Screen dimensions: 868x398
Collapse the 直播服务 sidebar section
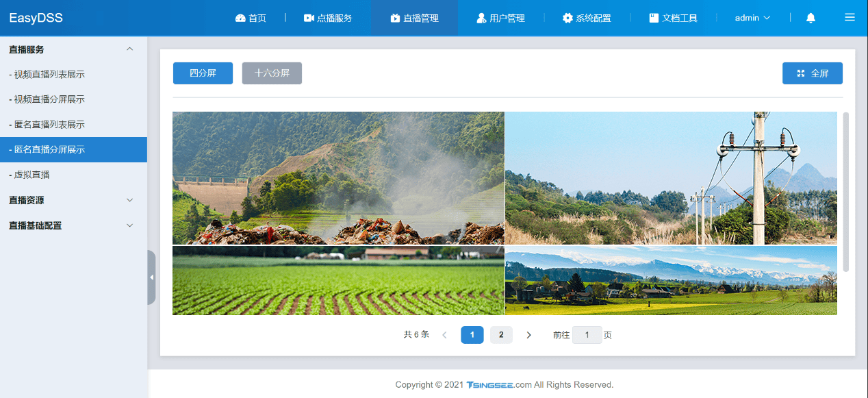(x=130, y=49)
